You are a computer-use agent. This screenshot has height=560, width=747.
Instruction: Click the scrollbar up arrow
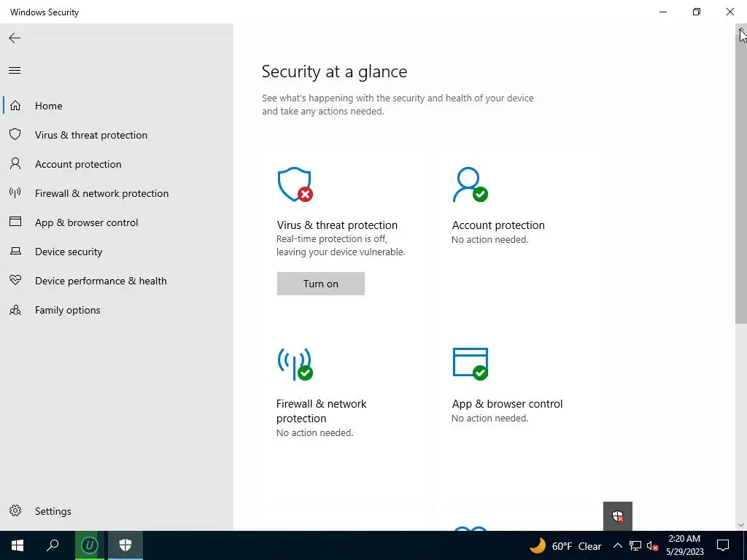[x=741, y=30]
